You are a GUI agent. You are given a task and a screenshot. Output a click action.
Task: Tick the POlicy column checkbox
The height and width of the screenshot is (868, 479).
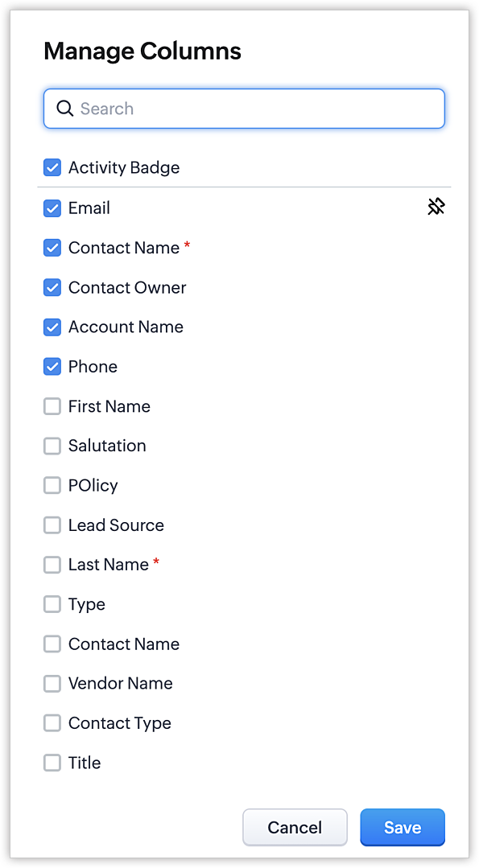tap(52, 485)
